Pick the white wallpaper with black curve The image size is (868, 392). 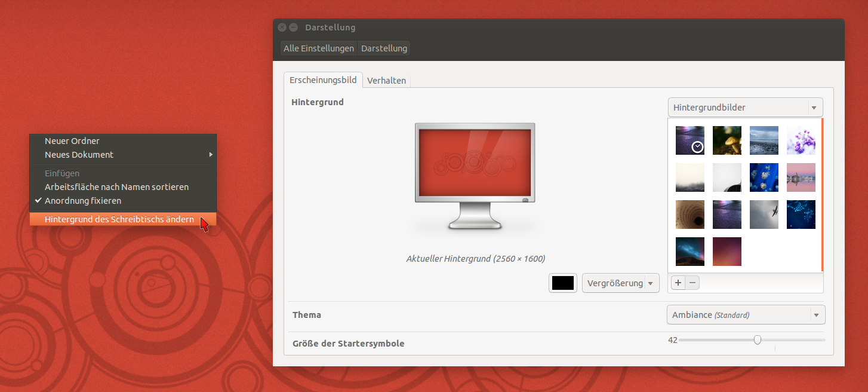point(727,177)
